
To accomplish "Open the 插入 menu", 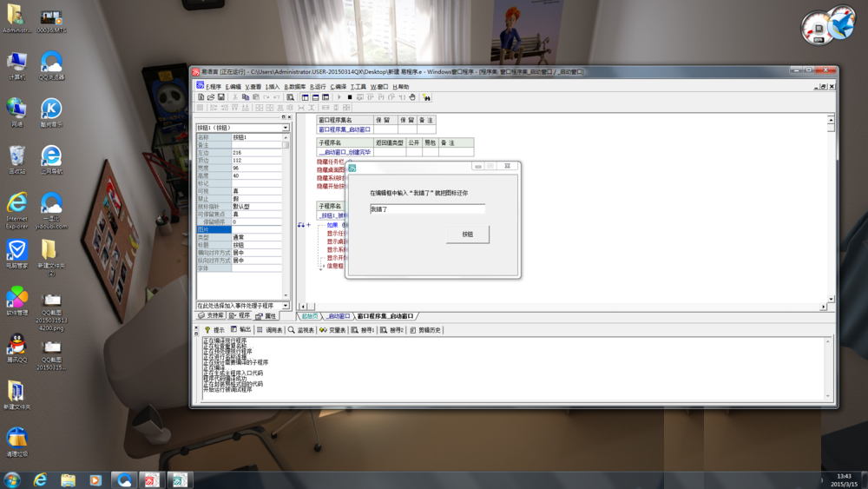I will [273, 86].
